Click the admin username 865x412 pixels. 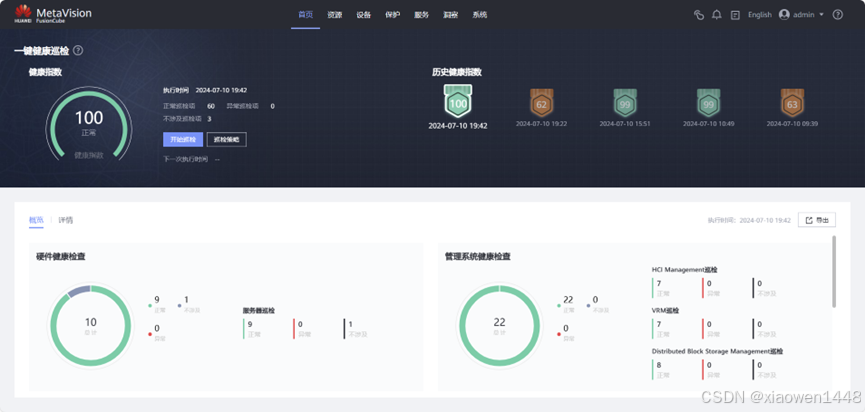click(803, 15)
